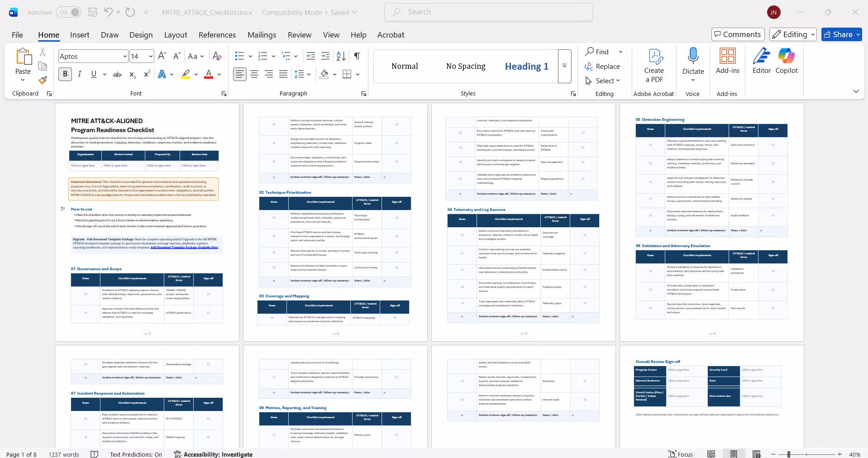Apply multilevel list formatting
Screen dimensions: 868x458
click(286, 56)
